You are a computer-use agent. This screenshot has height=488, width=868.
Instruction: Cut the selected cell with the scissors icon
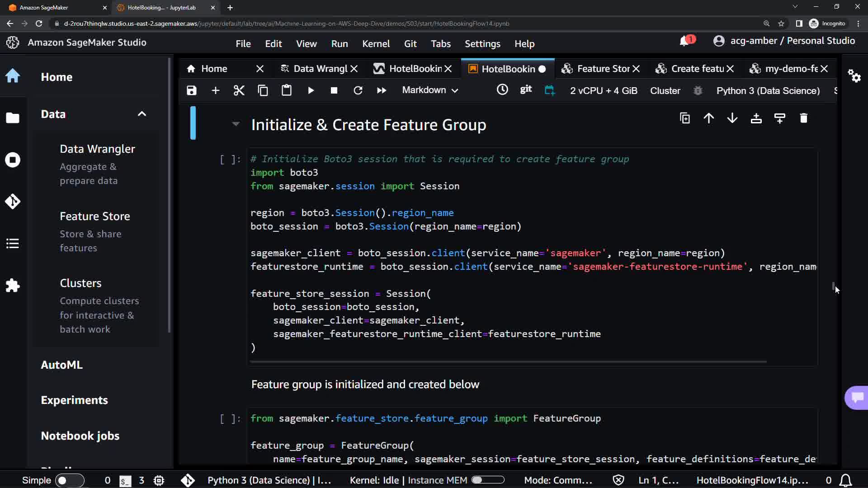pos(239,90)
